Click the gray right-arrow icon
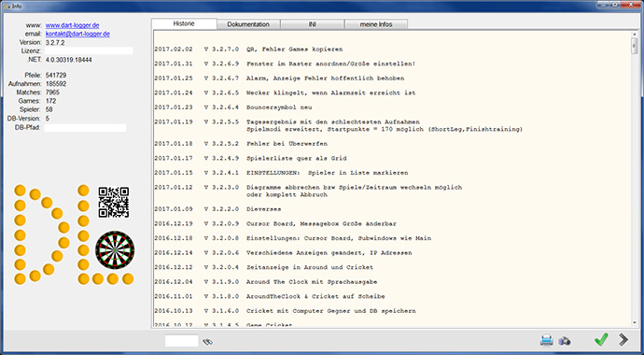 (x=623, y=339)
